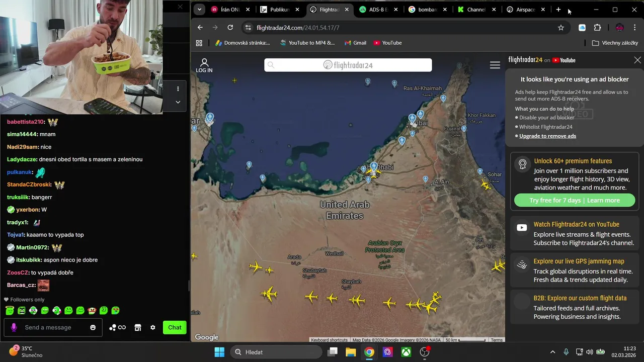Switch to the bombard Google tab
Image resolution: width=644 pixels, height=362 pixels.
point(428,10)
